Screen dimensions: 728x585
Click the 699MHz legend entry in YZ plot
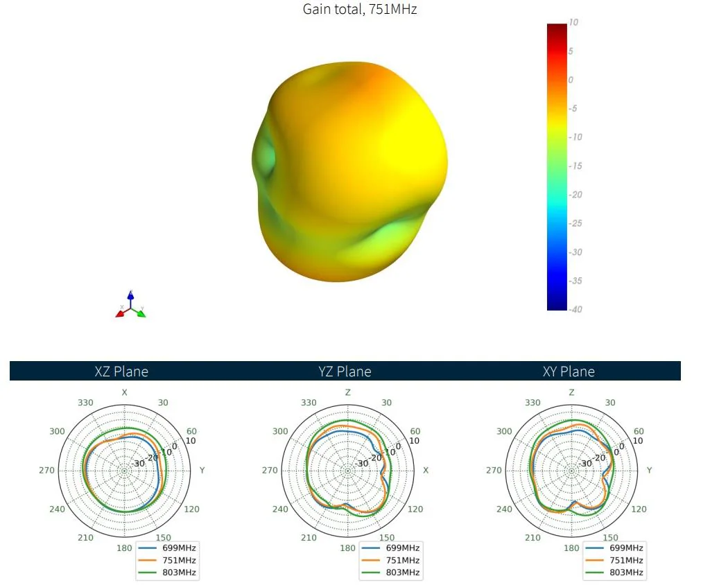click(391, 548)
